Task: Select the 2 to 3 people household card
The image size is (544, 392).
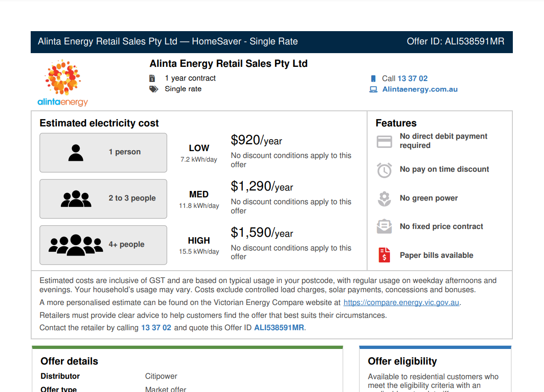Action: (104, 199)
